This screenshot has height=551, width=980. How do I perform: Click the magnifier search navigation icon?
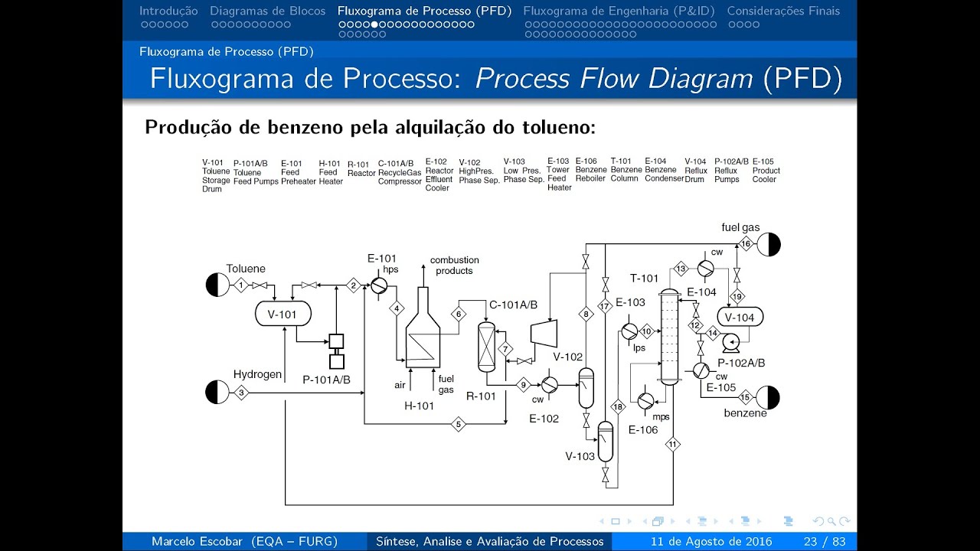831,521
